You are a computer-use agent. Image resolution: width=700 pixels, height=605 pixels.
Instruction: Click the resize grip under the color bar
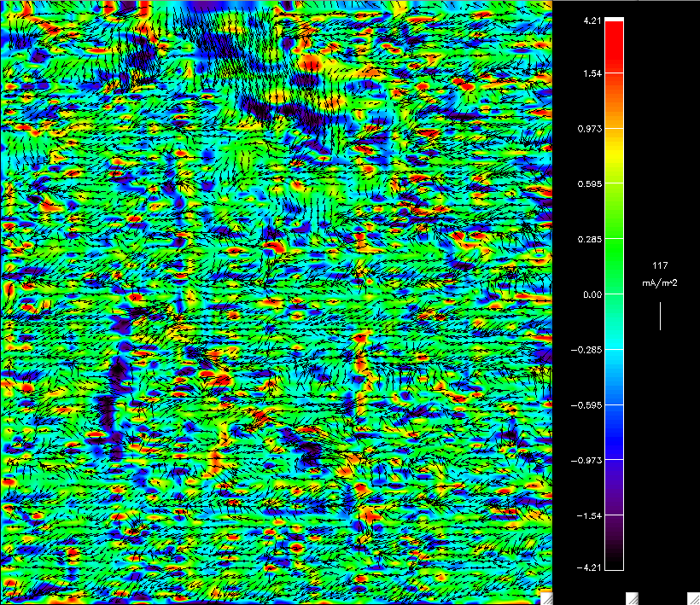coord(632,599)
